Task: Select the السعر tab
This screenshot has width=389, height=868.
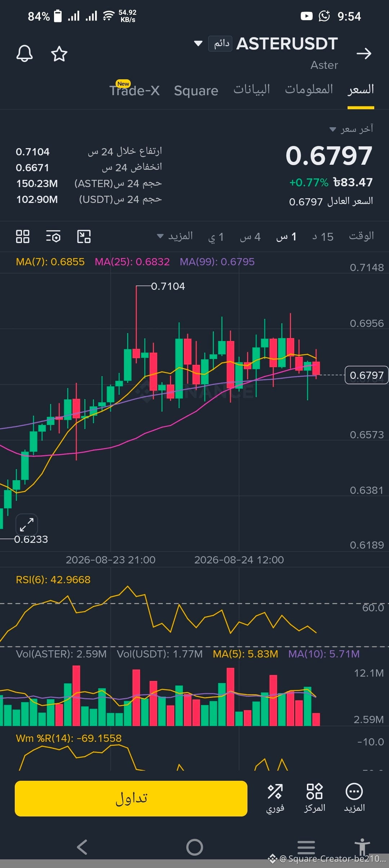Action: [x=361, y=89]
